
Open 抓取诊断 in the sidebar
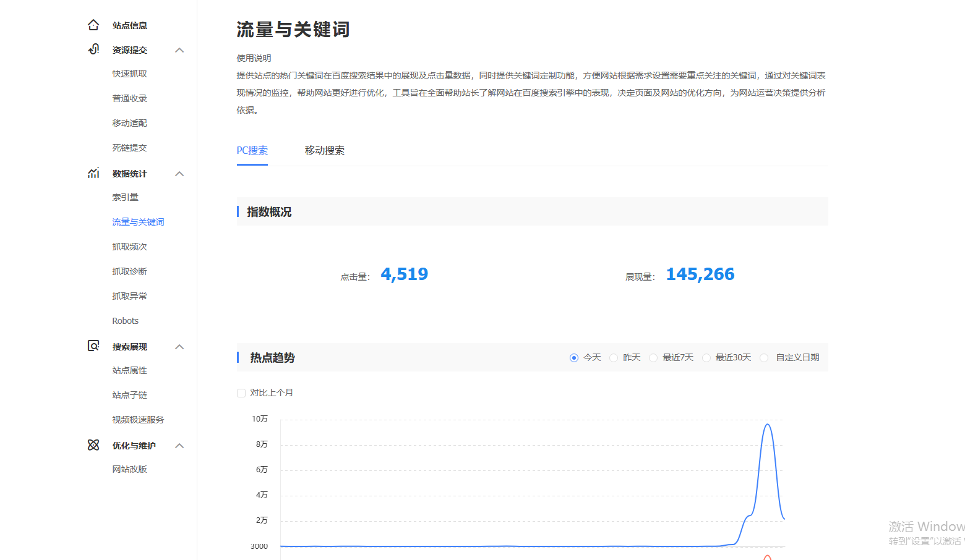coord(130,271)
